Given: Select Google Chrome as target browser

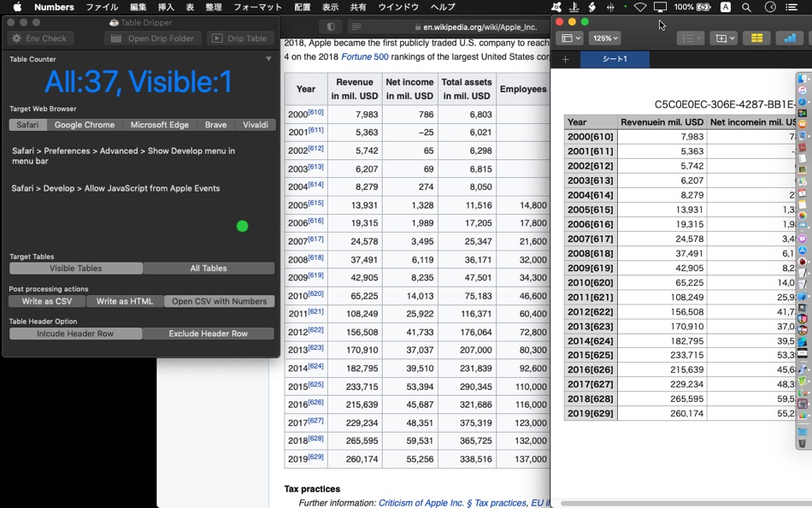Looking at the screenshot, I should (85, 125).
